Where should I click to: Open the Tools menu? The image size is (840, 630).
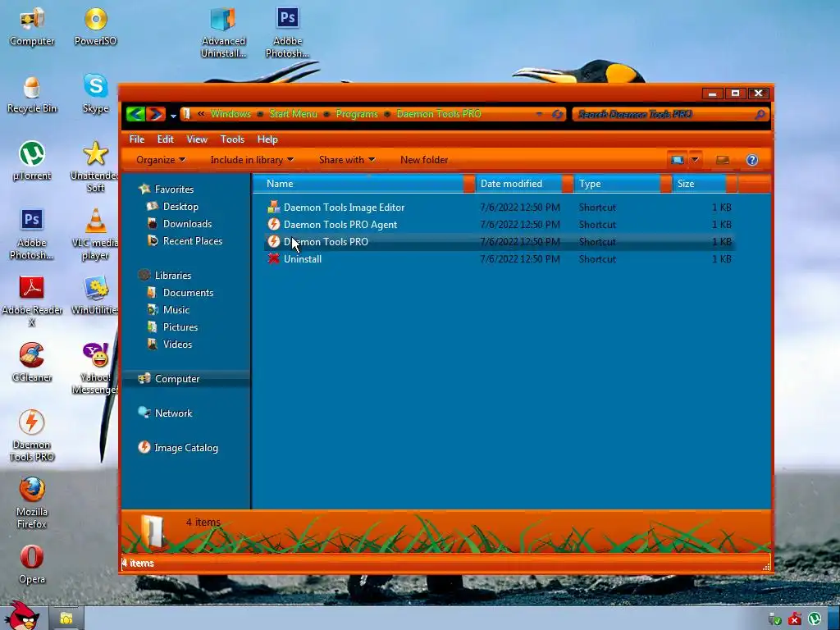point(232,139)
